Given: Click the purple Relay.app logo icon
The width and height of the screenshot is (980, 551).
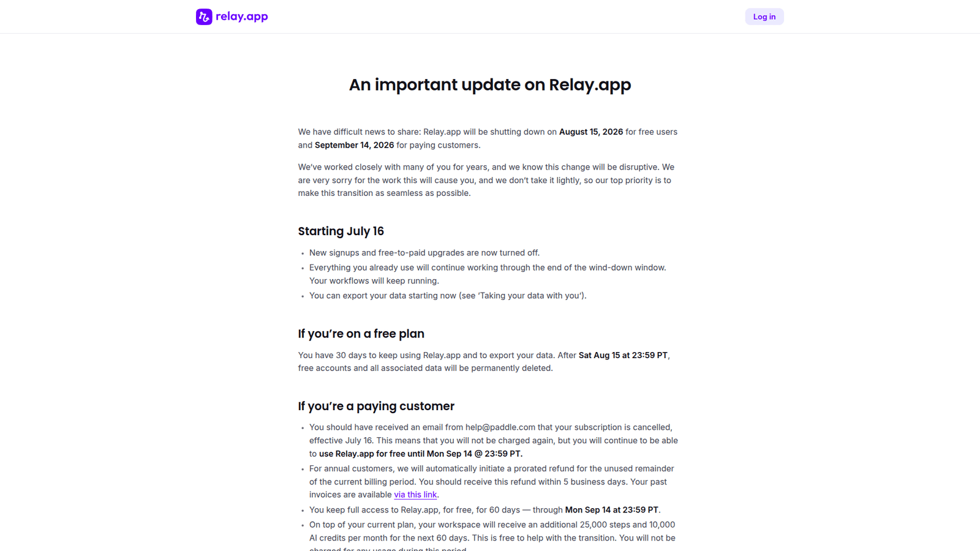Looking at the screenshot, I should (x=204, y=17).
